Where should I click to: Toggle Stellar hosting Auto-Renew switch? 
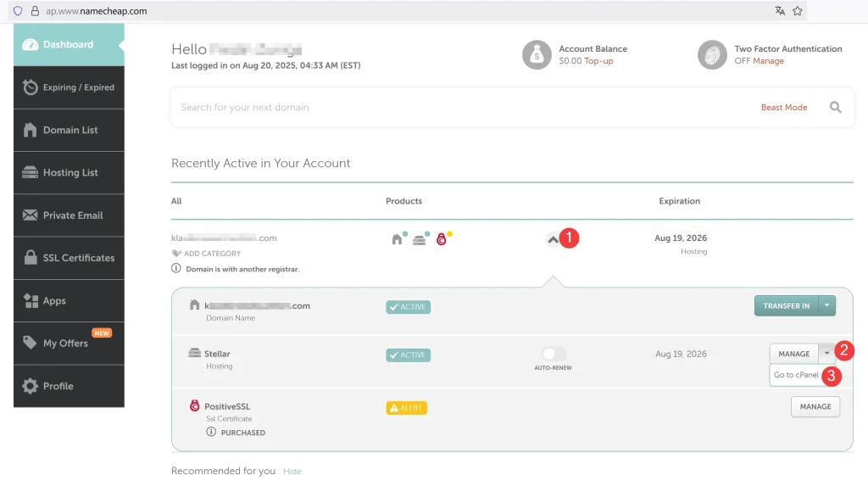coord(553,354)
